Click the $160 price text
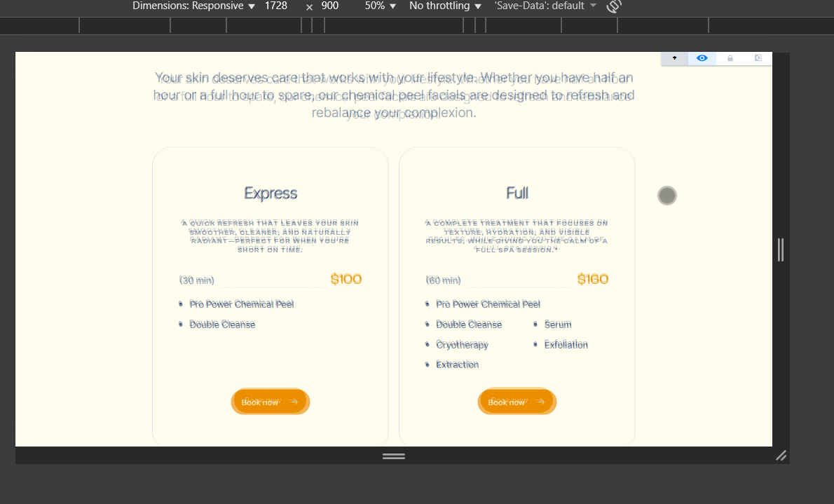Screen dimensions: 834x504 592,280
